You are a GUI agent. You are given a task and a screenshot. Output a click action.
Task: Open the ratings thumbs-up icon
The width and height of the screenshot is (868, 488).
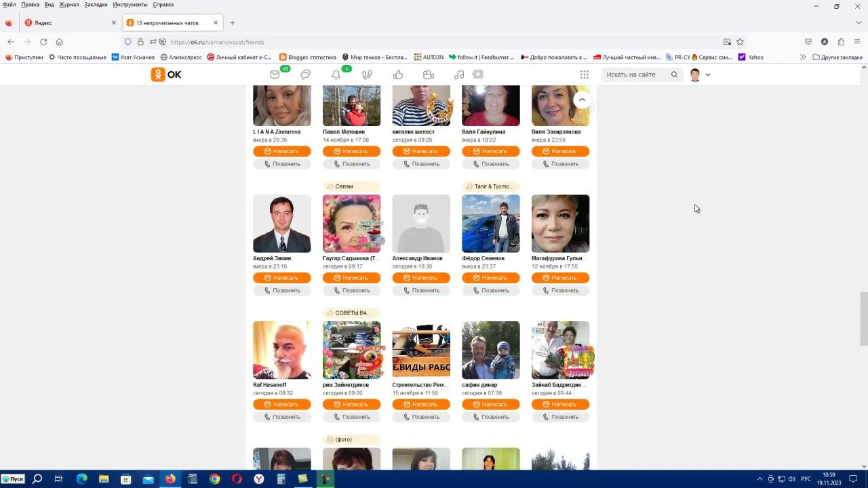click(398, 75)
